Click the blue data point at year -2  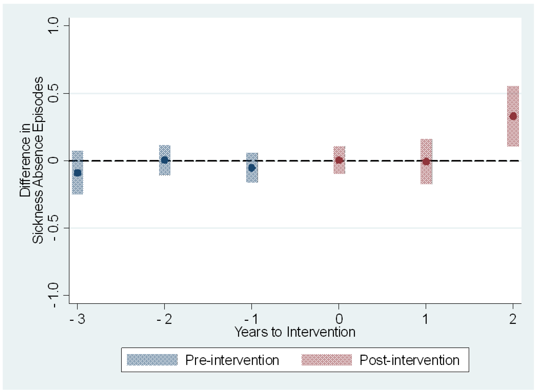(x=165, y=160)
